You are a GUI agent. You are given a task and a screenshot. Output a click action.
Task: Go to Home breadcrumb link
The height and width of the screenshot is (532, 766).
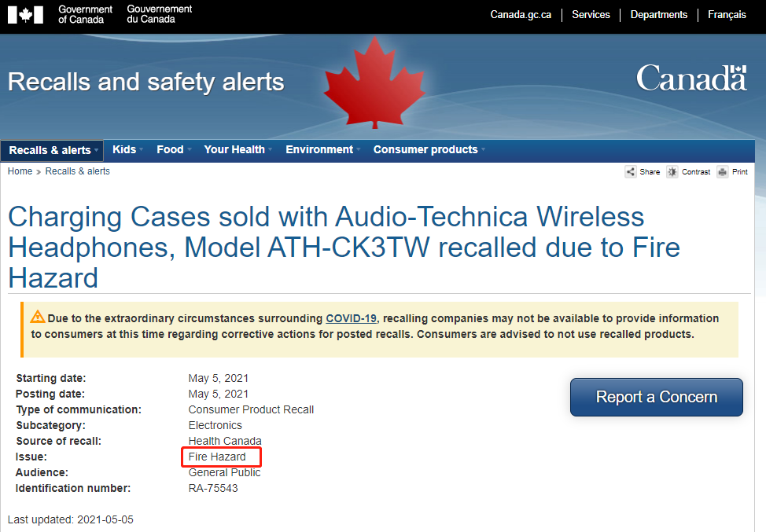click(20, 171)
